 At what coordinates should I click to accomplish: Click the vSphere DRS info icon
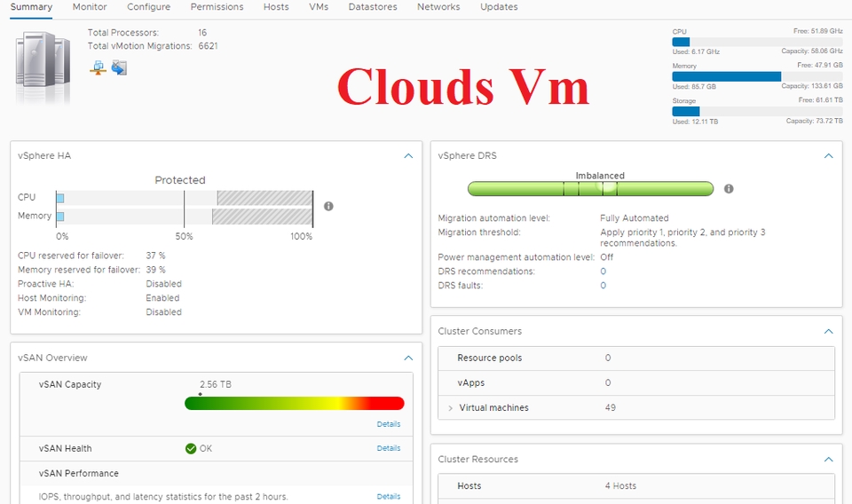coord(729,188)
